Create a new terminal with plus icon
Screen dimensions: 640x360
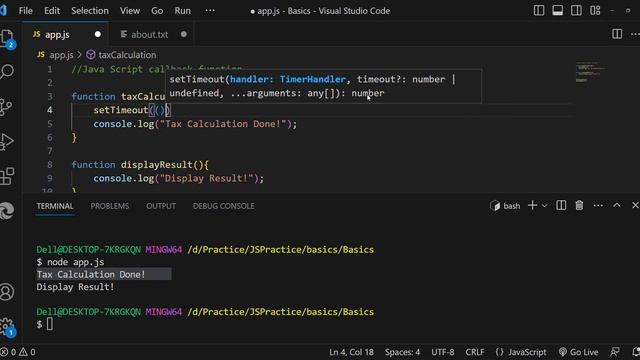click(x=532, y=205)
